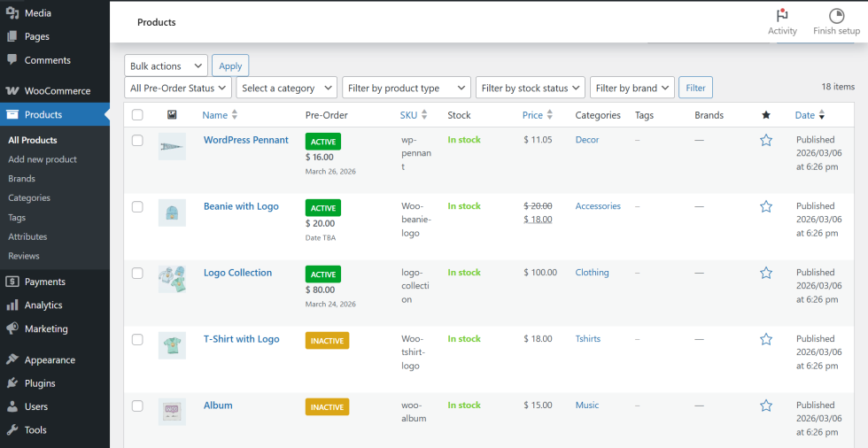Click the Featured star column header
868x448 pixels.
(x=766, y=115)
